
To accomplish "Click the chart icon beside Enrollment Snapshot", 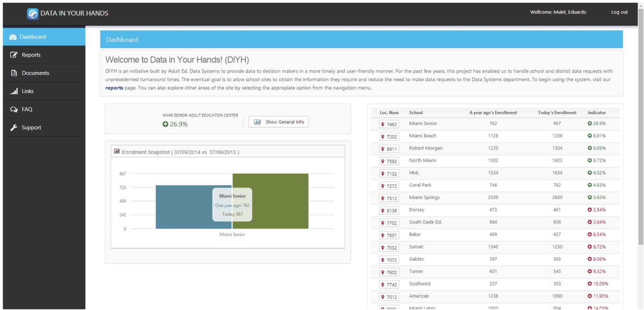I will pyautogui.click(x=117, y=151).
